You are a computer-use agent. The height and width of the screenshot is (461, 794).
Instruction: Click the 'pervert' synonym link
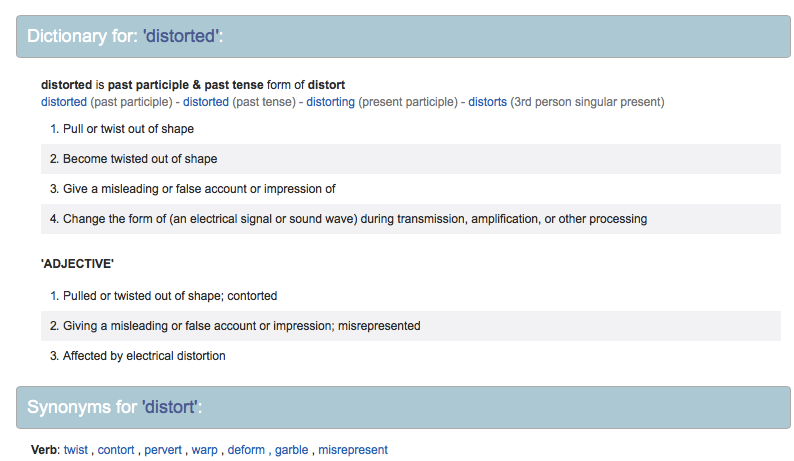[x=163, y=450]
